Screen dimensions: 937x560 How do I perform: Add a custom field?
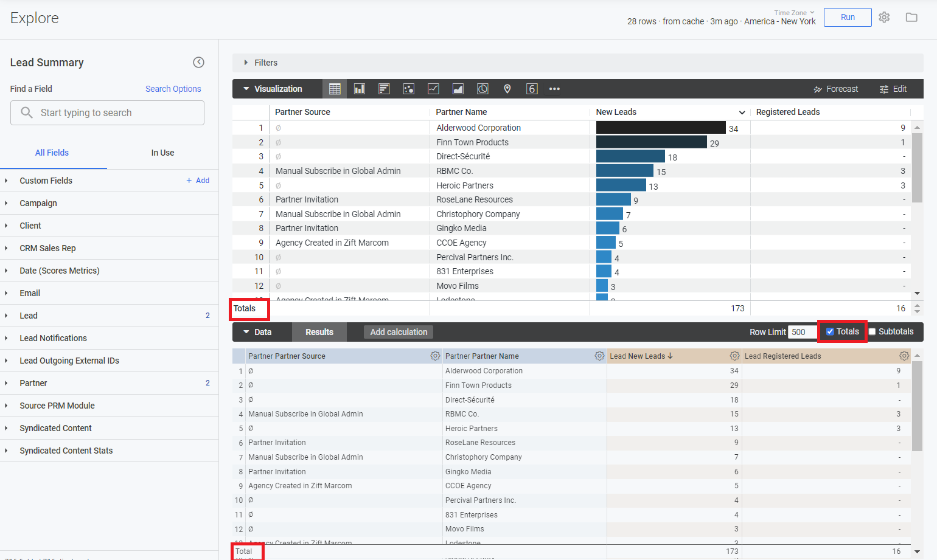pos(198,181)
